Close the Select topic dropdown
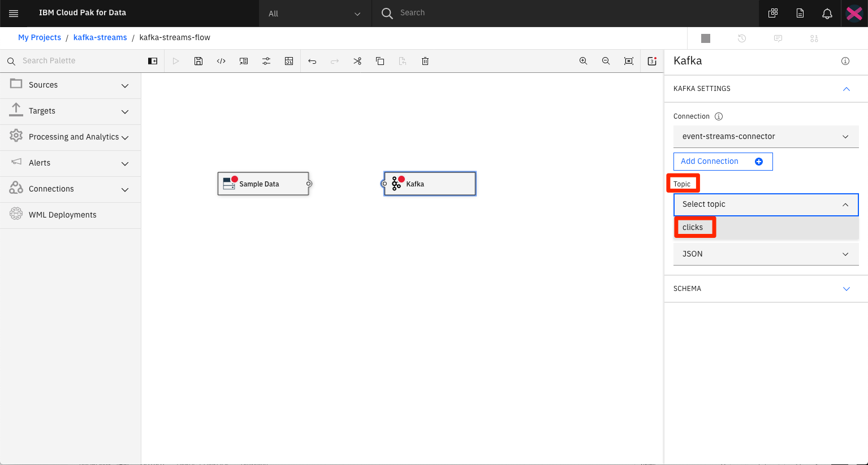The image size is (868, 465). tap(766, 205)
